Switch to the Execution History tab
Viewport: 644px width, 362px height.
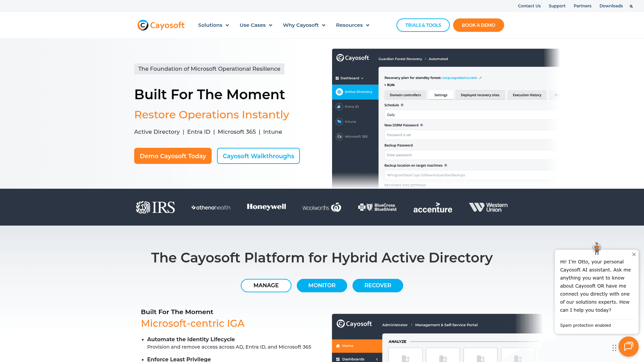[527, 95]
